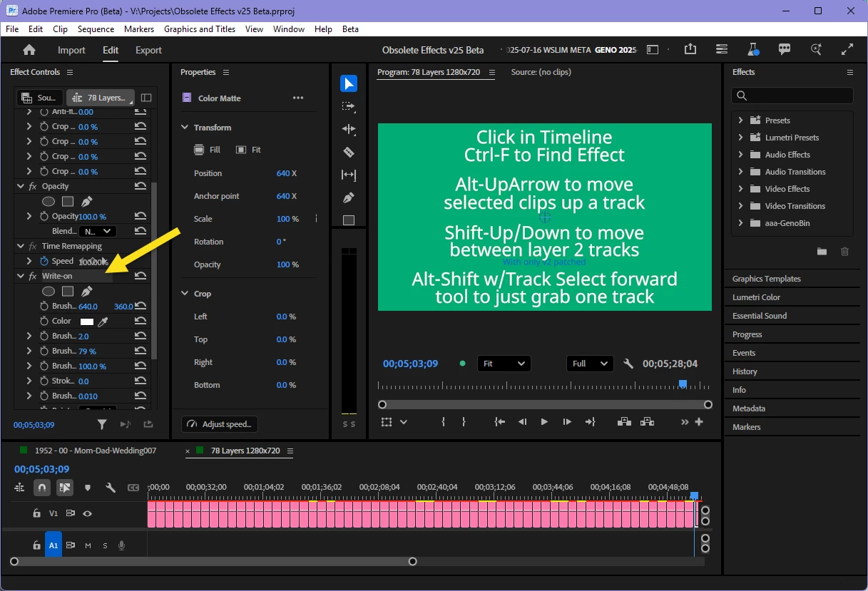Open the Sequence menu
868x591 pixels.
(x=96, y=29)
